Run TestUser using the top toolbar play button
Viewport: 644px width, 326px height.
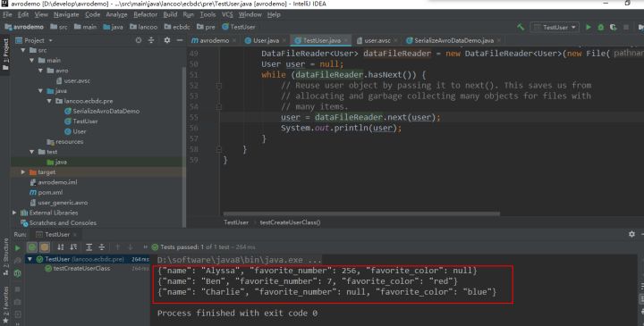(589, 27)
